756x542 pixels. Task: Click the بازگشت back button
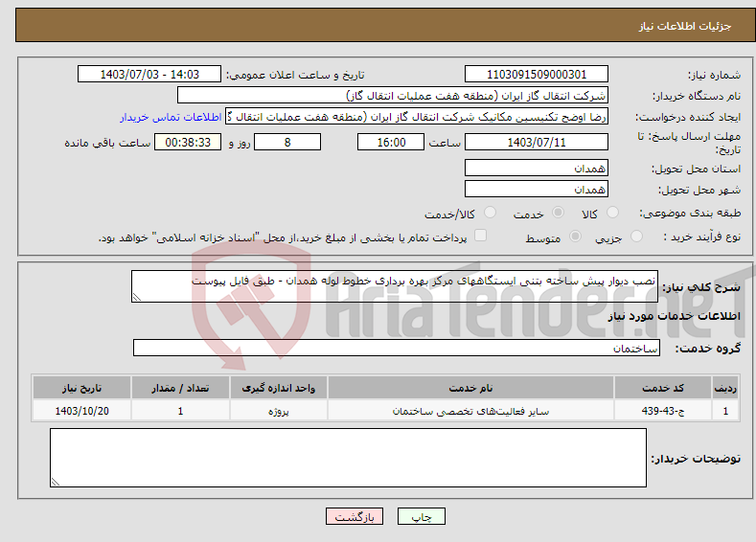[x=355, y=516]
